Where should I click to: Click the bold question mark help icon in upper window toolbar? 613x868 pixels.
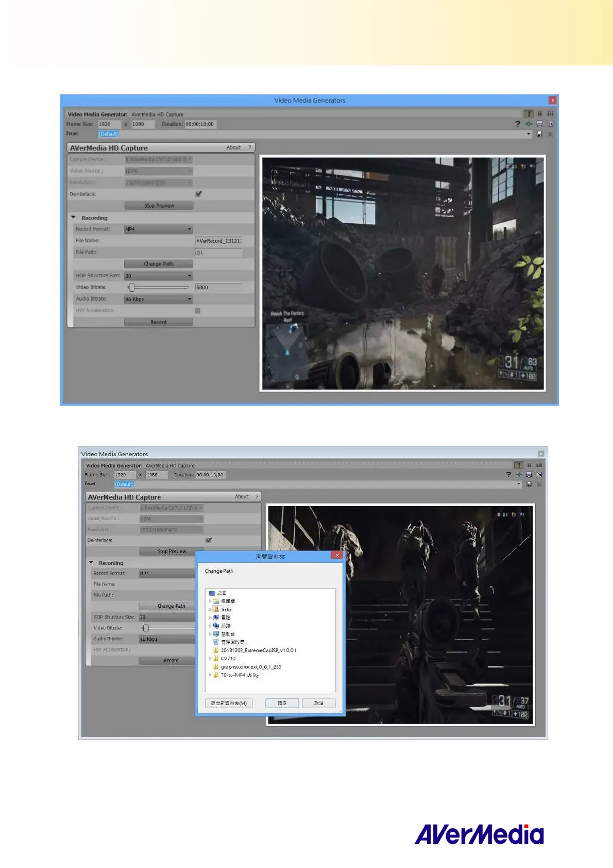(x=517, y=124)
